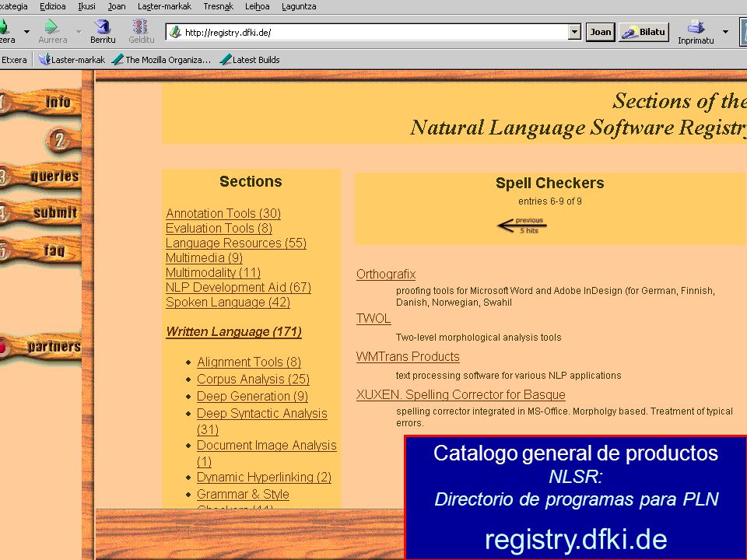Open Alignment Tools (8) subsection
Image resolution: width=747 pixels, height=560 pixels.
tap(249, 362)
